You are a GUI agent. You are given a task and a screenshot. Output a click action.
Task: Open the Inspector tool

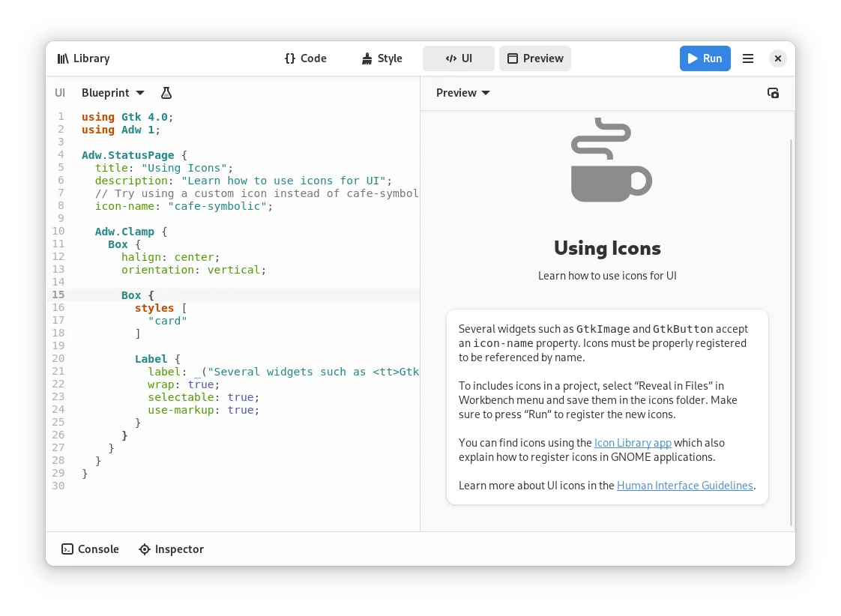[x=172, y=549]
